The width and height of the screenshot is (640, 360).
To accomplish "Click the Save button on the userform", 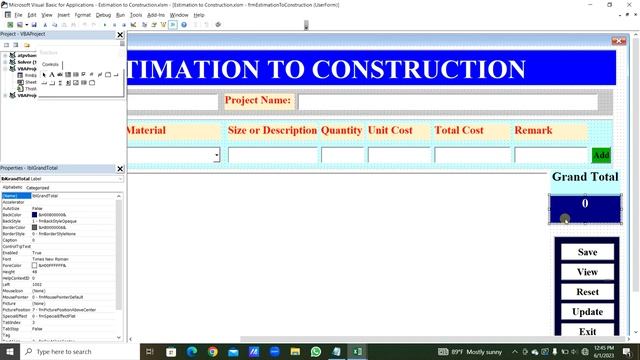I will [x=587, y=252].
